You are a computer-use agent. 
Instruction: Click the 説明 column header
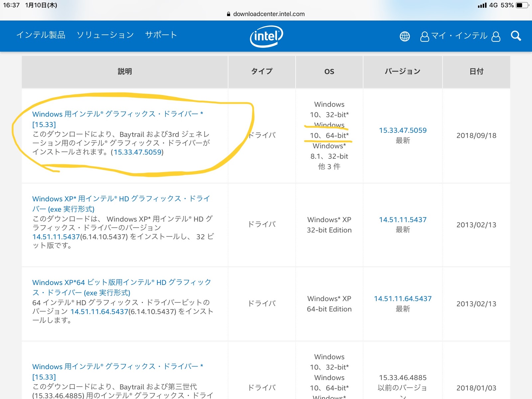125,71
